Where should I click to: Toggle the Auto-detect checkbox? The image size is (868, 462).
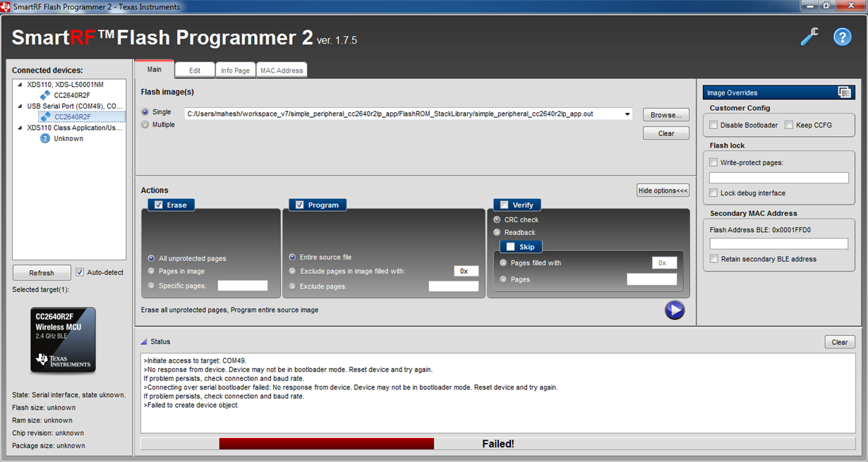[80, 272]
